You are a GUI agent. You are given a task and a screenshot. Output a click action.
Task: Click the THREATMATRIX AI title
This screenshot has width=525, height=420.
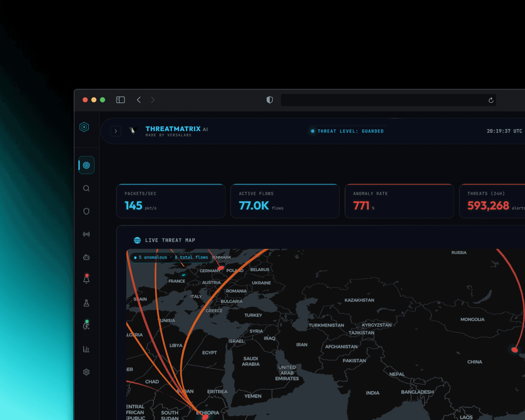[x=177, y=129]
